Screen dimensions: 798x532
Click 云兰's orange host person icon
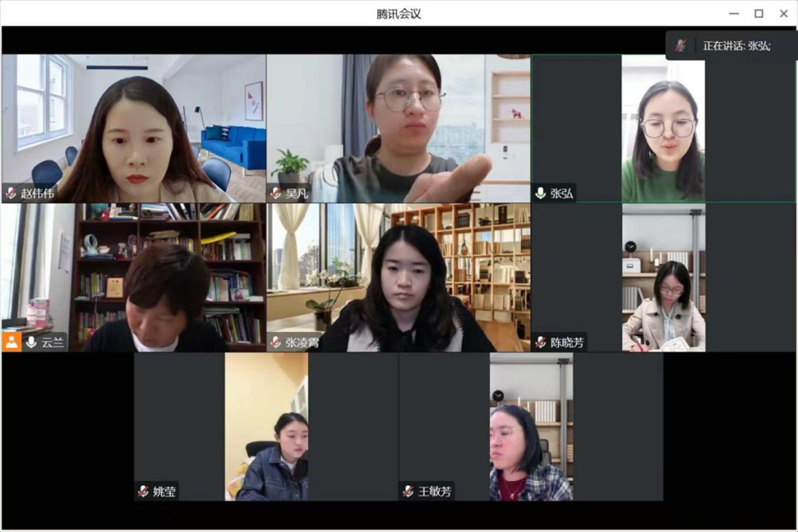(x=11, y=342)
